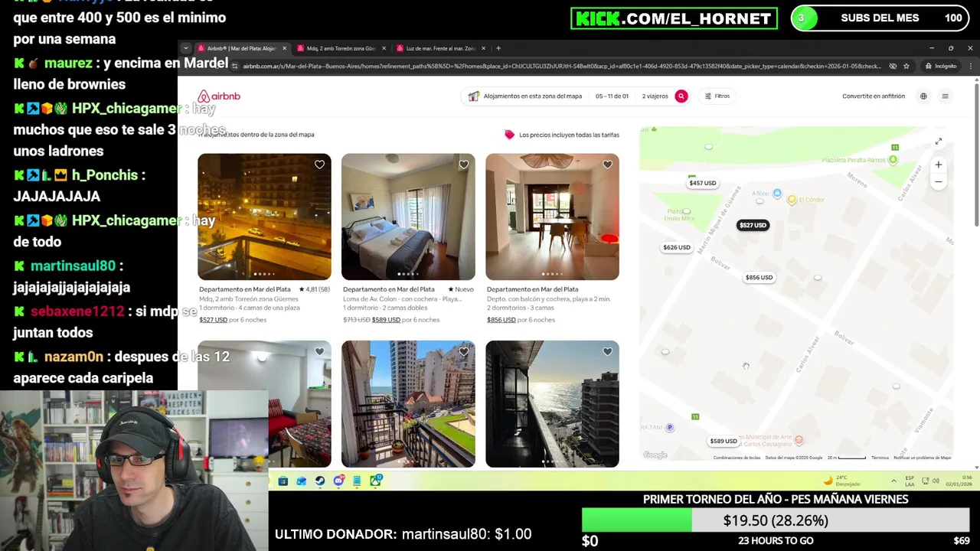
Task: Select the $626 USD map price marker
Action: pyautogui.click(x=676, y=247)
